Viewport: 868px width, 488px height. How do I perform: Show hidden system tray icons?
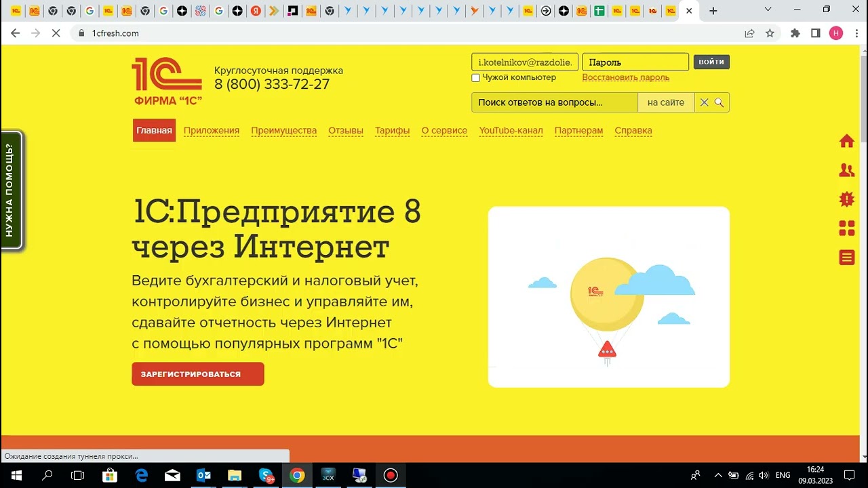point(717,475)
